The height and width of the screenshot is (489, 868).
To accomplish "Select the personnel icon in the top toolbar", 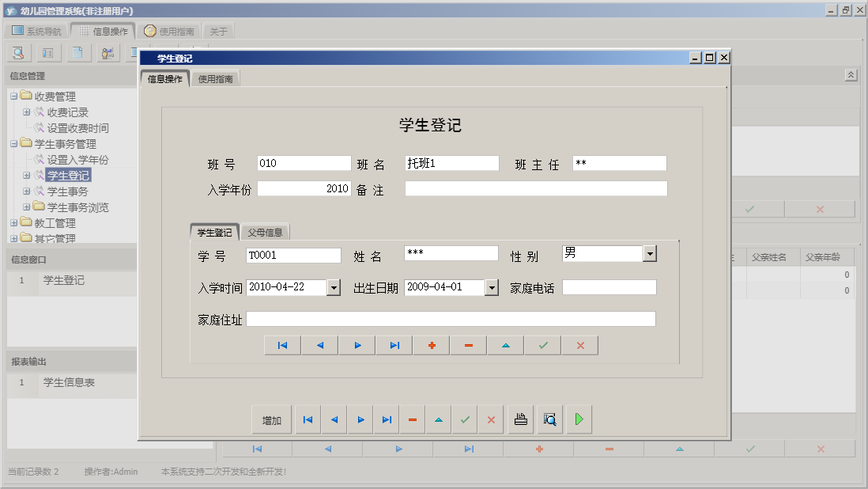I will [108, 52].
